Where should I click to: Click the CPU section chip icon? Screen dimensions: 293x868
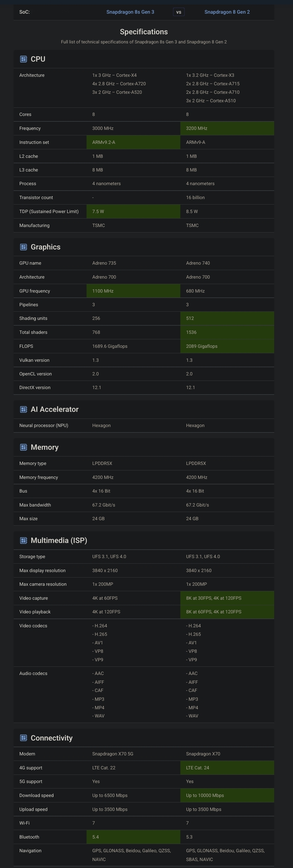[24, 59]
